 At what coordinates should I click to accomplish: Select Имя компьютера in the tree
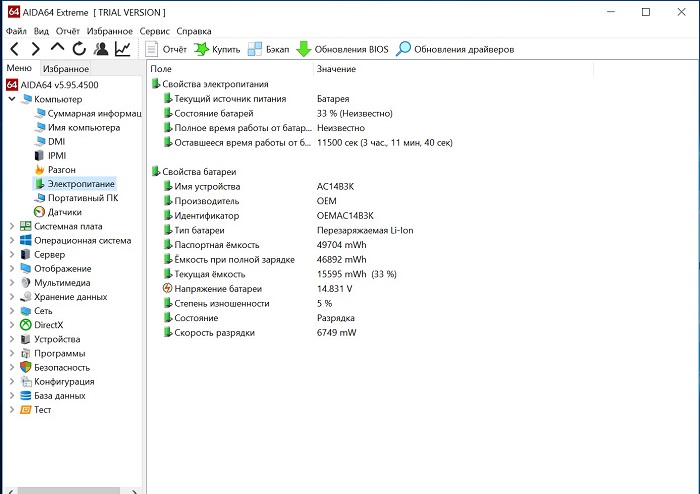(78, 128)
